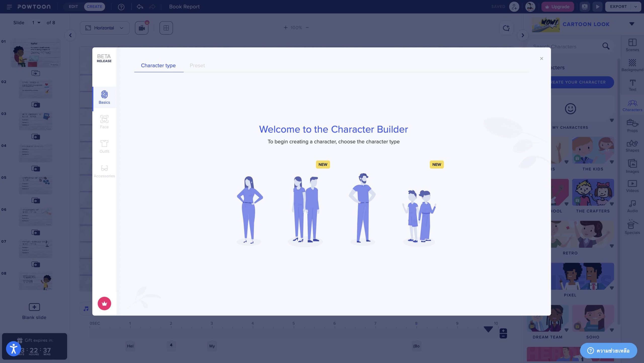The height and width of the screenshot is (363, 644).
Task: Open the Outfit customization section
Action: 104,146
